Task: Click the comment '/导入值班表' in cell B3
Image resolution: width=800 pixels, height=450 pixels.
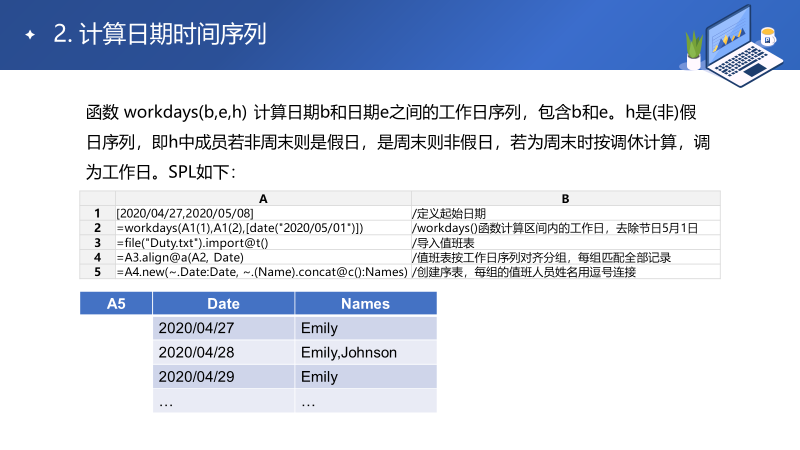Action: tap(443, 242)
